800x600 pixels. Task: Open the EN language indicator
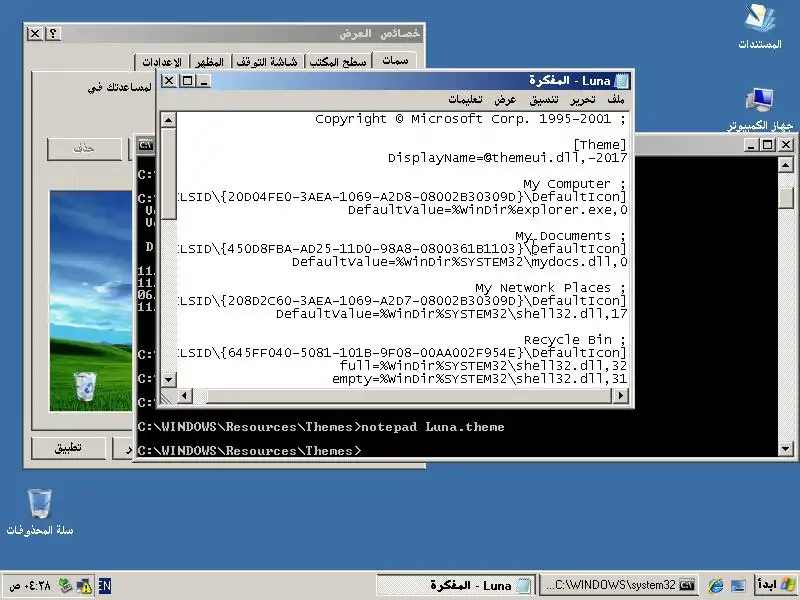[105, 586]
